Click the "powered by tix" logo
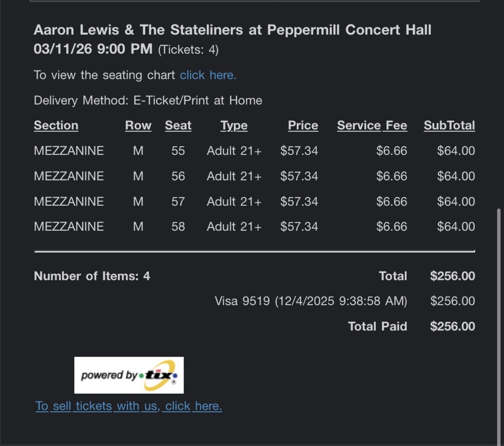Screen dimensions: 504x446 [x=129, y=375]
